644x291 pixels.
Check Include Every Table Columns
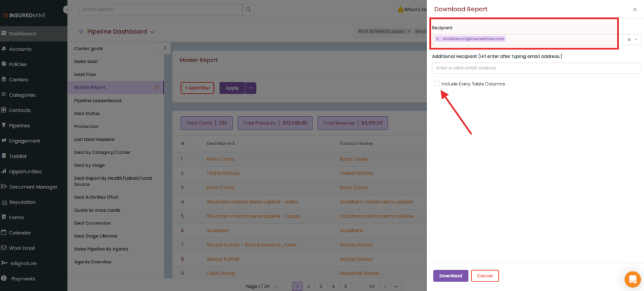(x=436, y=84)
